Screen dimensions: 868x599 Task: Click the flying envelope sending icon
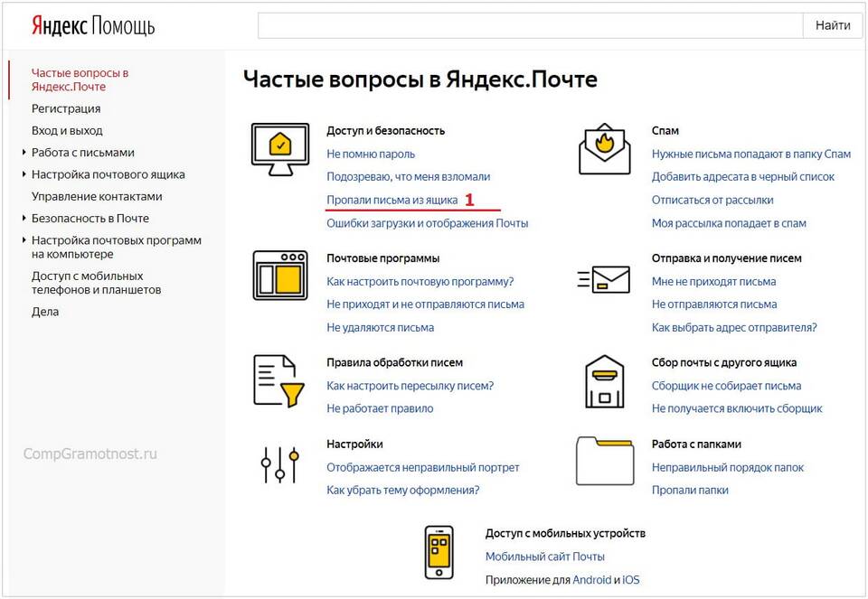[x=603, y=279]
